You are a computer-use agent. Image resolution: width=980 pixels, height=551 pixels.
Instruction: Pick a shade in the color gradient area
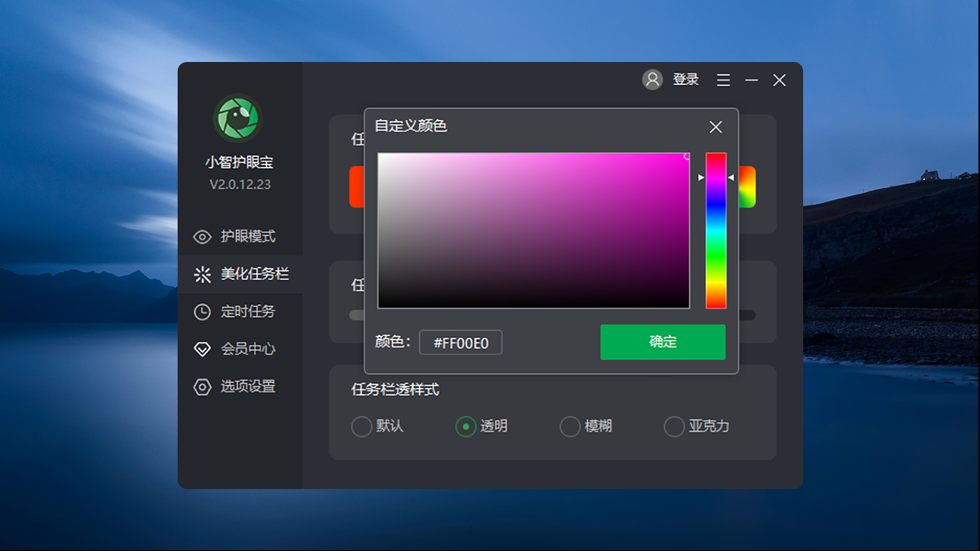coord(534,230)
